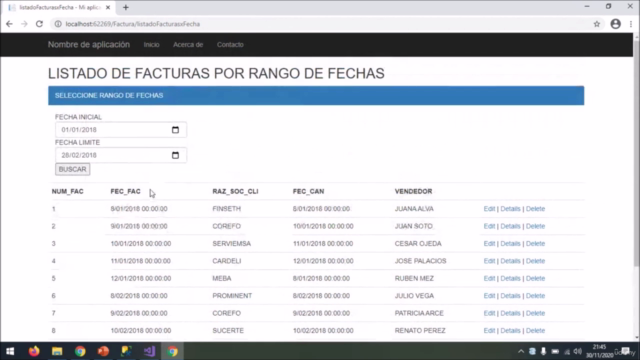Viewport: 640px width, 360px height.
Task: Click browser back arrow
Action: click(x=9, y=24)
